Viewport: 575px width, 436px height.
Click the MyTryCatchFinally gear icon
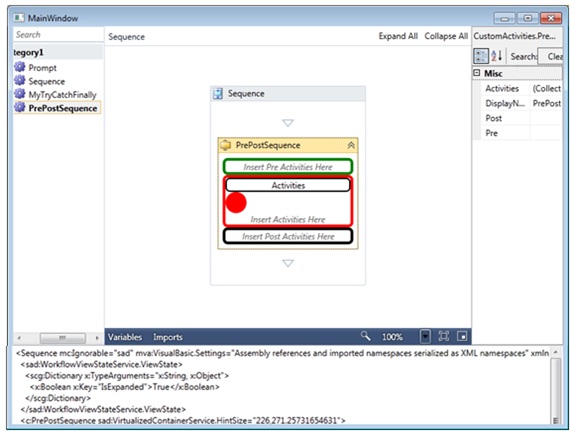(x=20, y=94)
